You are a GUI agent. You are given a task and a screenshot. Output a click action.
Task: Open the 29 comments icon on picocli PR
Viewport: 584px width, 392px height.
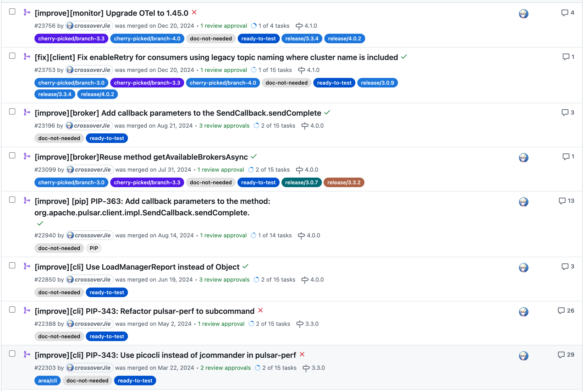point(561,355)
